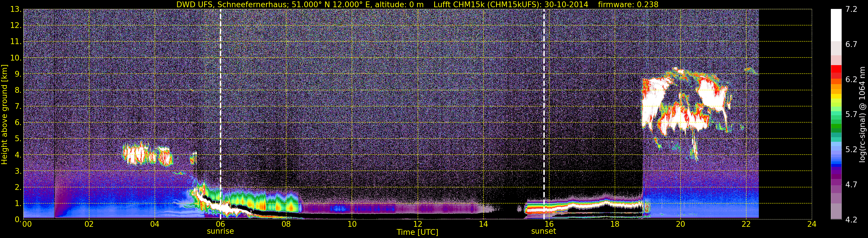Click the y-axis tick label '10.'
Image resolution: width=868 pixels, height=238 pixels.
pos(16,58)
